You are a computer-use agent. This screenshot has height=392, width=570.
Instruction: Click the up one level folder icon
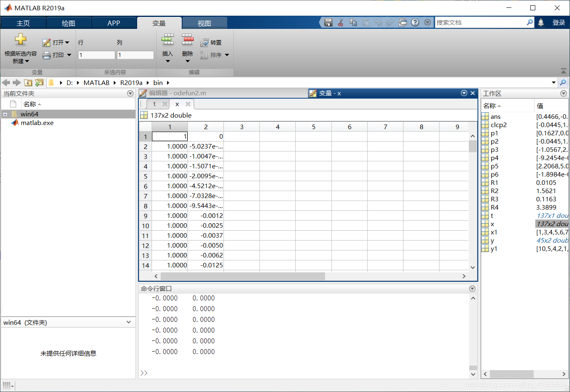[28, 83]
